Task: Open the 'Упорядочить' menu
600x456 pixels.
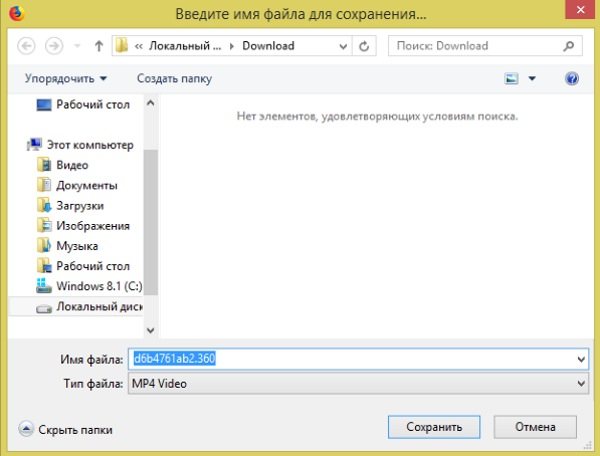Action: click(65, 78)
